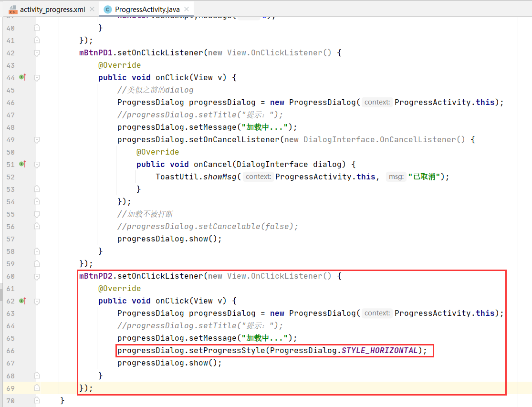Close the activity_progress.xml tab
This screenshot has width=532, height=407.
pos(92,10)
